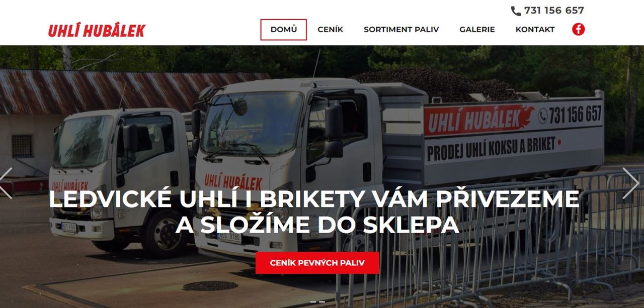The image size is (644, 308).
Task: Advance carousel with right arrow
Action: (x=631, y=183)
